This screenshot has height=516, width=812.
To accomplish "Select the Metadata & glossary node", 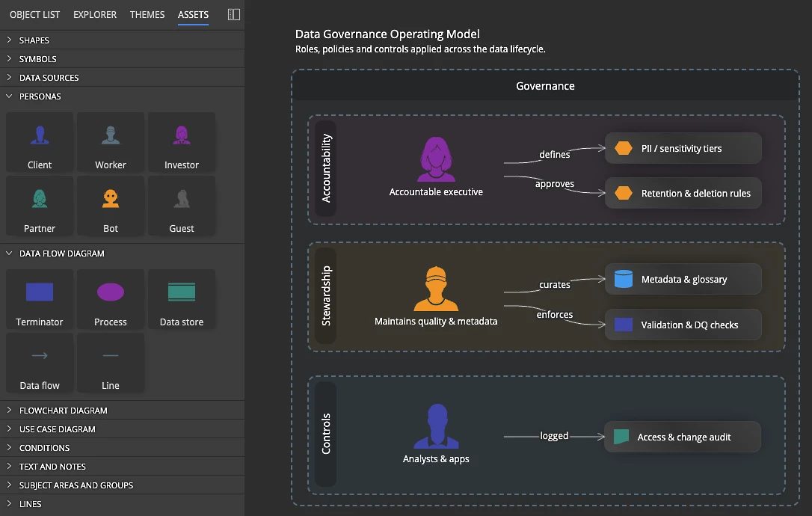I will (683, 279).
